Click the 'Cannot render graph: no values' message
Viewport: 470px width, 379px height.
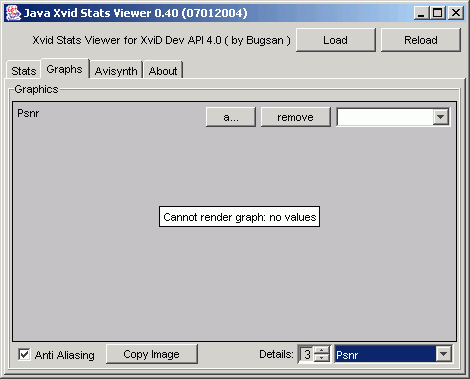(240, 217)
